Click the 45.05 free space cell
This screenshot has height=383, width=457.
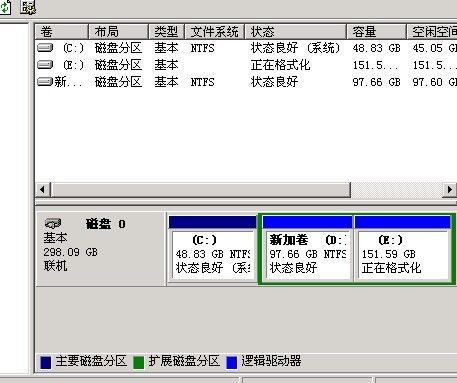pos(434,48)
